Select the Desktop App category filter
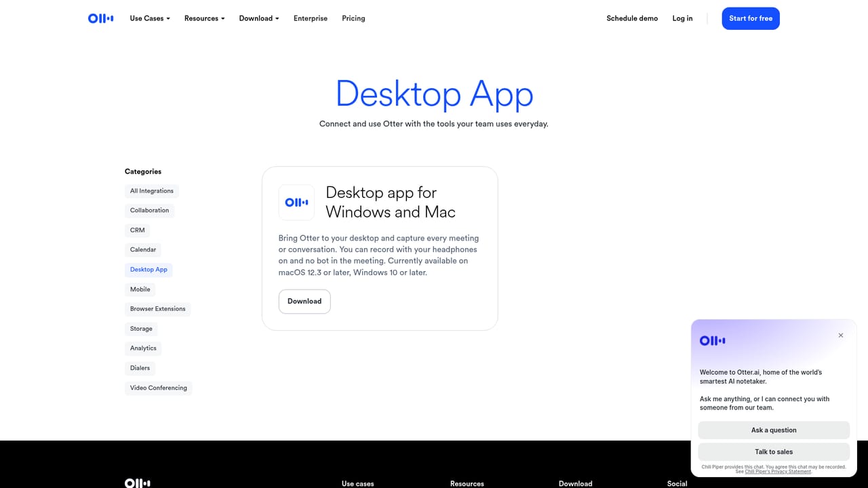Image resolution: width=868 pixels, height=488 pixels. [149, 270]
